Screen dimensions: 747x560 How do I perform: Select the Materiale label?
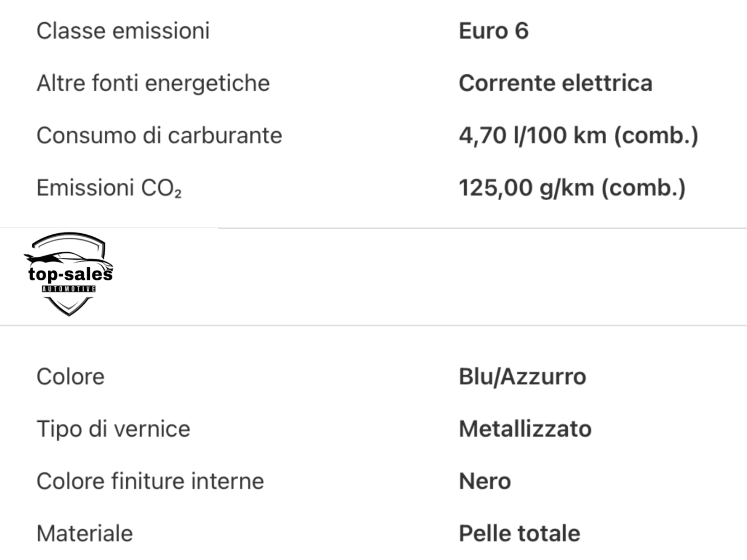pos(85,534)
